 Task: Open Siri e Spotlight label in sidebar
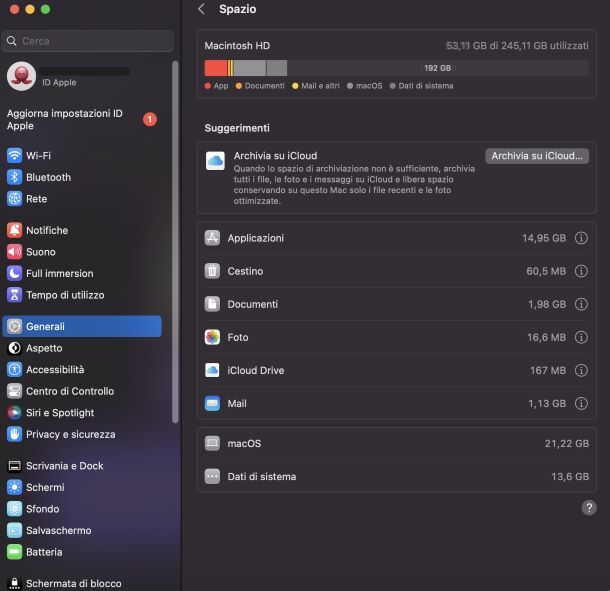(60, 412)
